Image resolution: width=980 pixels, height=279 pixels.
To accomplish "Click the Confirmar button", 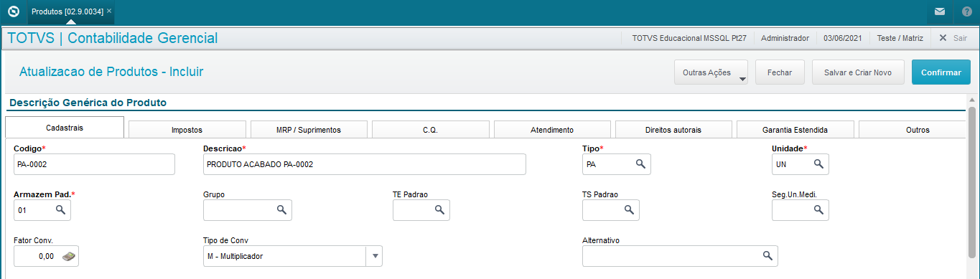I will [941, 72].
